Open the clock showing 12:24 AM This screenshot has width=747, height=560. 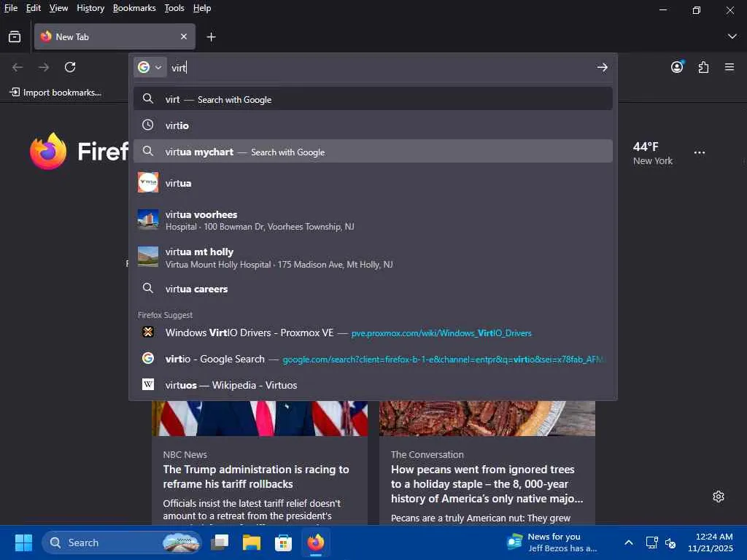(x=711, y=542)
